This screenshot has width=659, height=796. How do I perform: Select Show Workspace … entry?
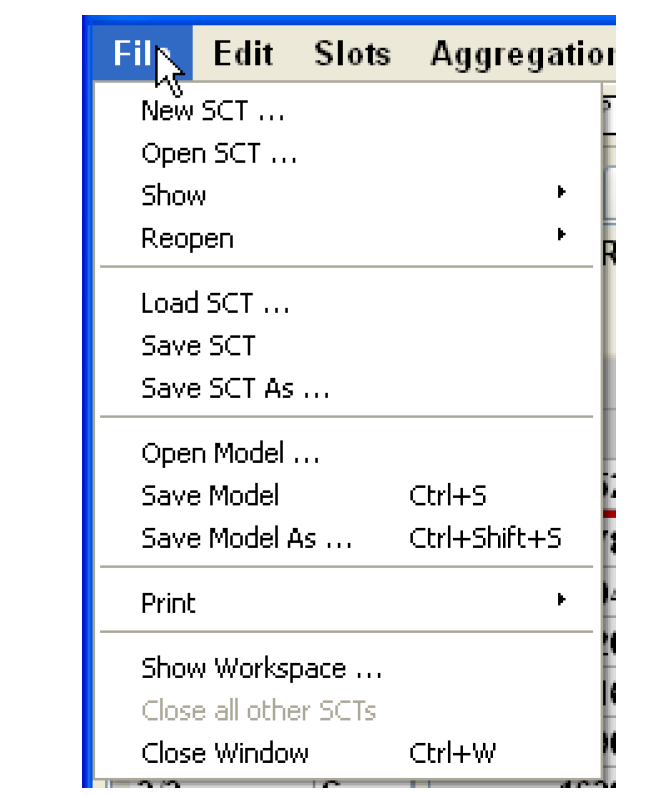[261, 668]
